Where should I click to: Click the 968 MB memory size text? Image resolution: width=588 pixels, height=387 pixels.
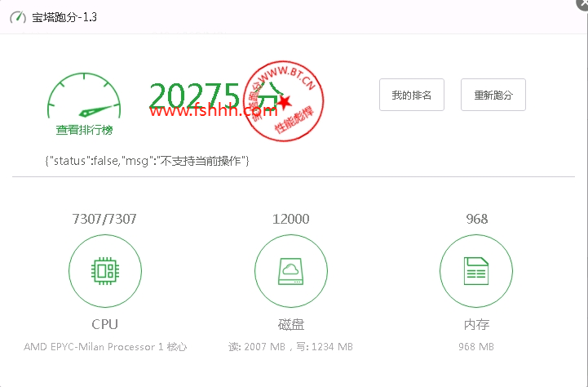pyautogui.click(x=476, y=346)
